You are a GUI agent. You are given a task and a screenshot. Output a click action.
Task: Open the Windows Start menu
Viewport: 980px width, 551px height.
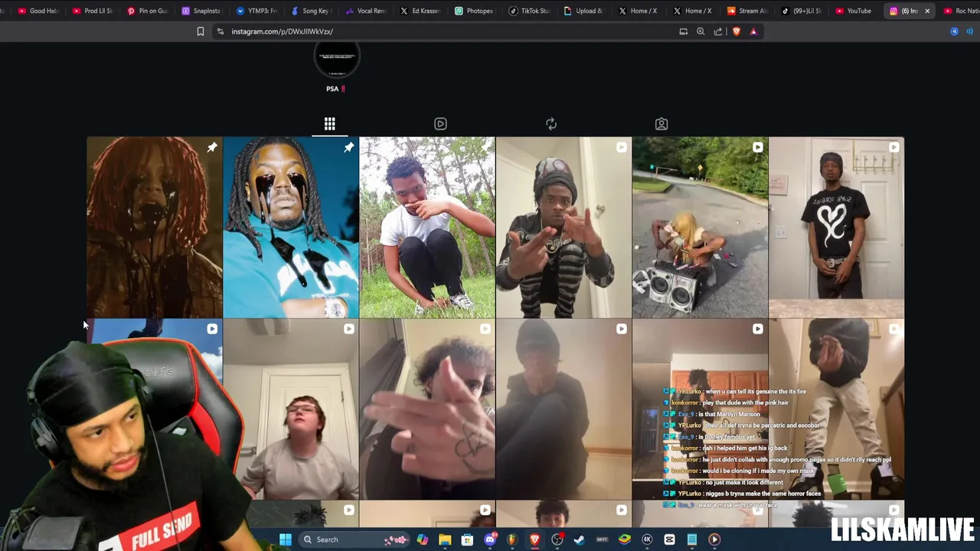285,540
